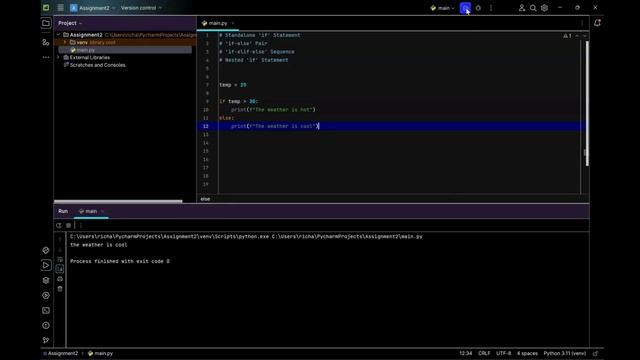Toggle soft-wrap in the Run console
The width and height of the screenshot is (640, 360).
[60, 259]
